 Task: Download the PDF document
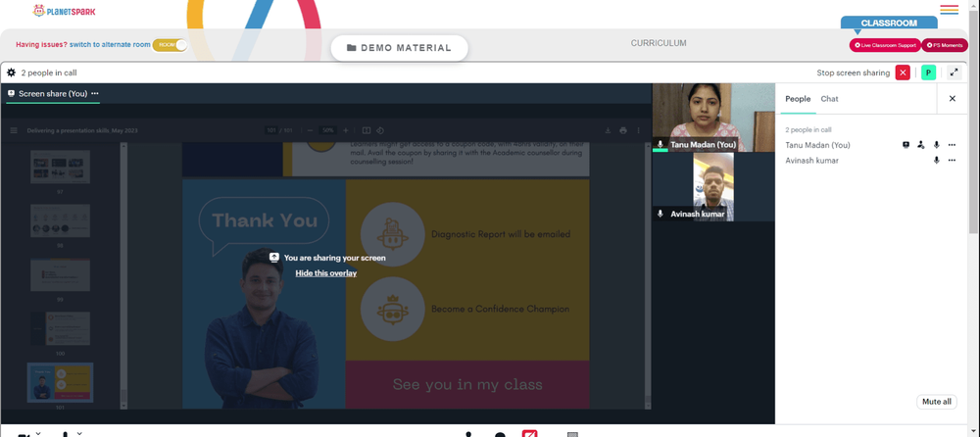(x=608, y=130)
